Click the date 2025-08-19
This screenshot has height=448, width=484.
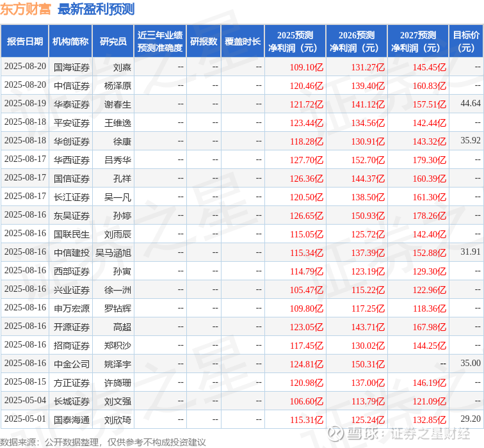pos(25,103)
